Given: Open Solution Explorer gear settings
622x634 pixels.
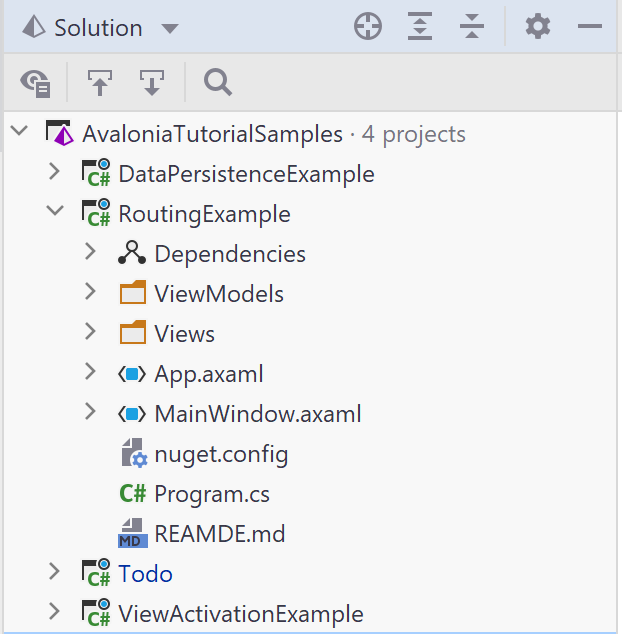Looking at the screenshot, I should 537,27.
